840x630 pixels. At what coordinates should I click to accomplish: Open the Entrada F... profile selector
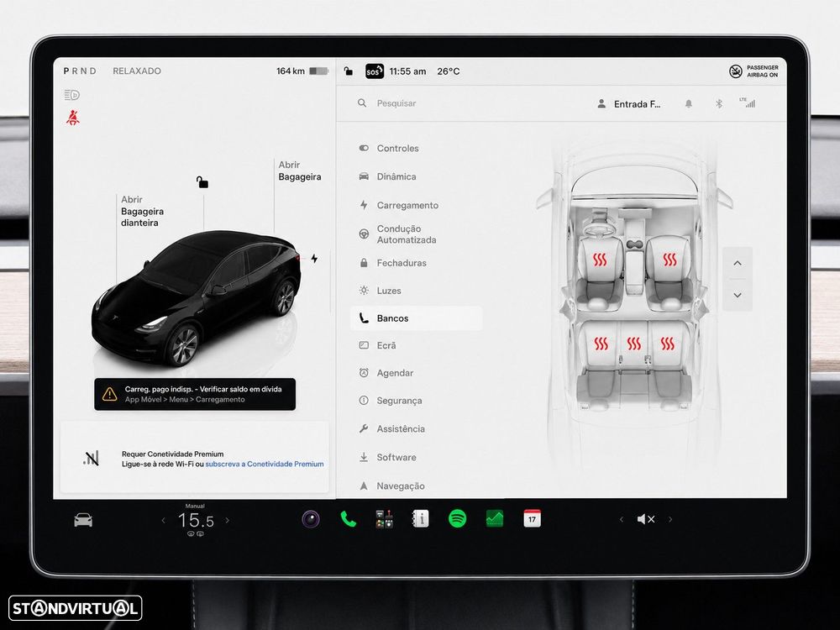629,104
